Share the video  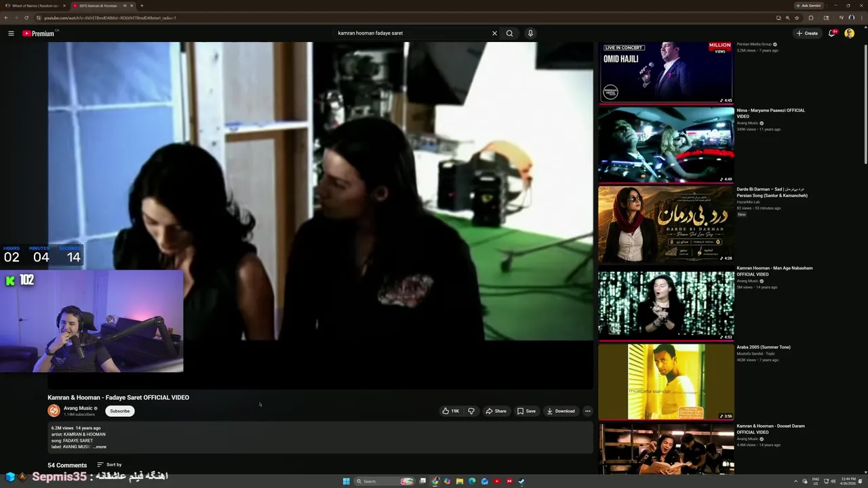(x=496, y=411)
